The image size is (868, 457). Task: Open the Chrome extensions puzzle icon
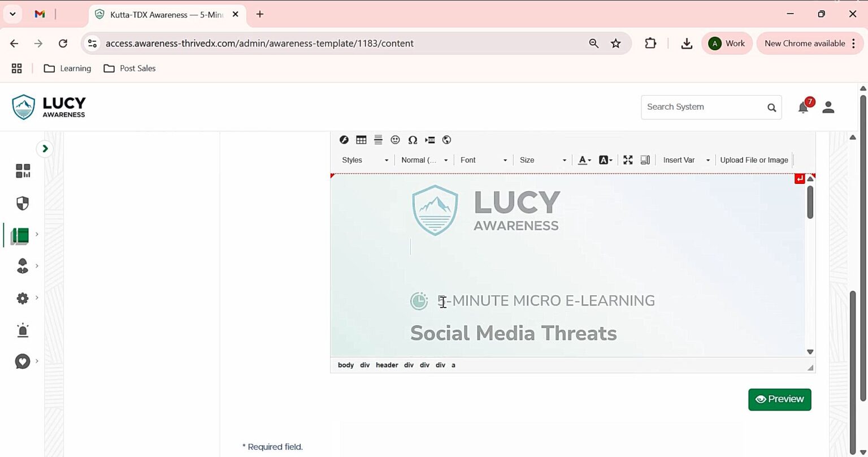point(650,44)
